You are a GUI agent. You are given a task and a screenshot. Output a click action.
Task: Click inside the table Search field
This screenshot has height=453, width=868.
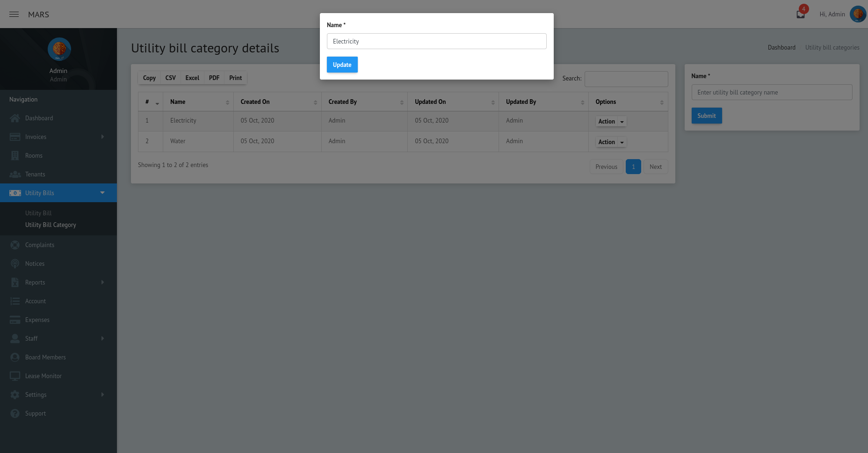coord(626,79)
